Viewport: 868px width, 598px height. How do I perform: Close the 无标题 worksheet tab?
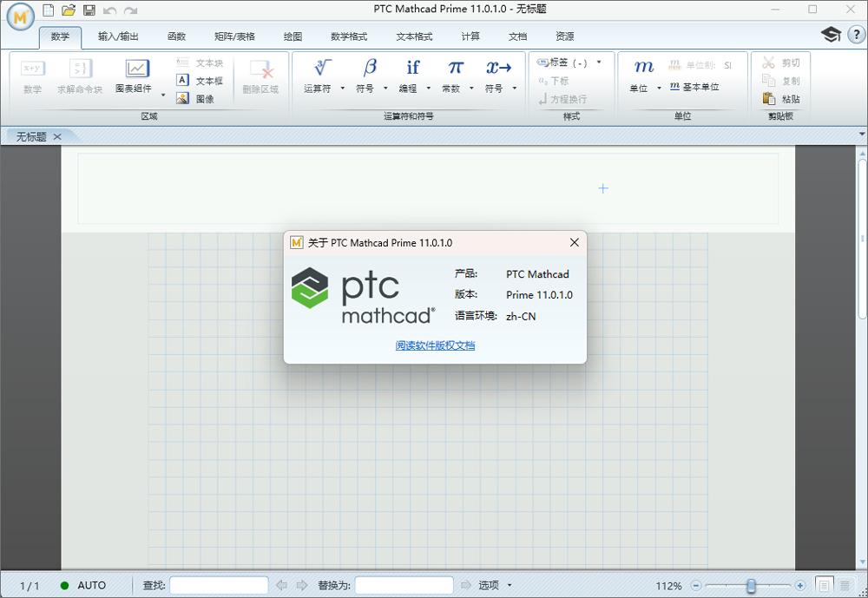(x=57, y=137)
